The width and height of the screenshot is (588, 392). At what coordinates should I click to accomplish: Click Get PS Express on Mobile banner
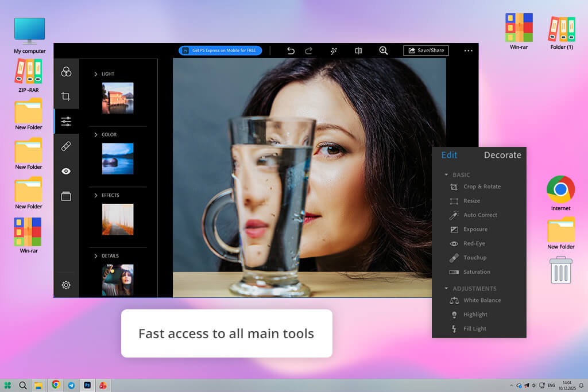(x=220, y=50)
